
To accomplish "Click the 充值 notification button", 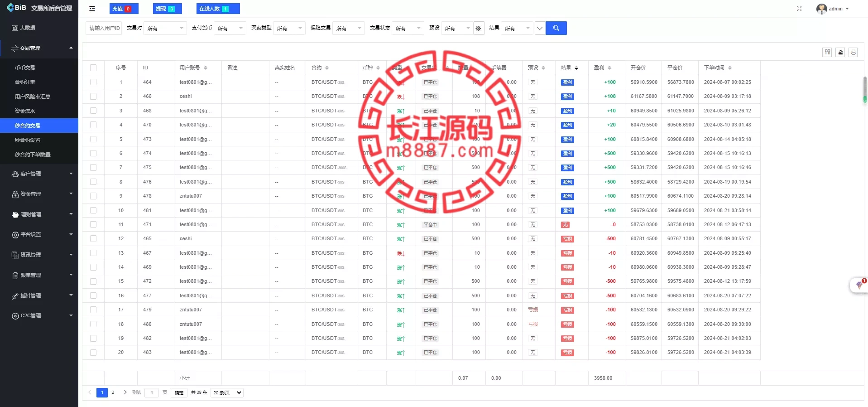I will (124, 9).
